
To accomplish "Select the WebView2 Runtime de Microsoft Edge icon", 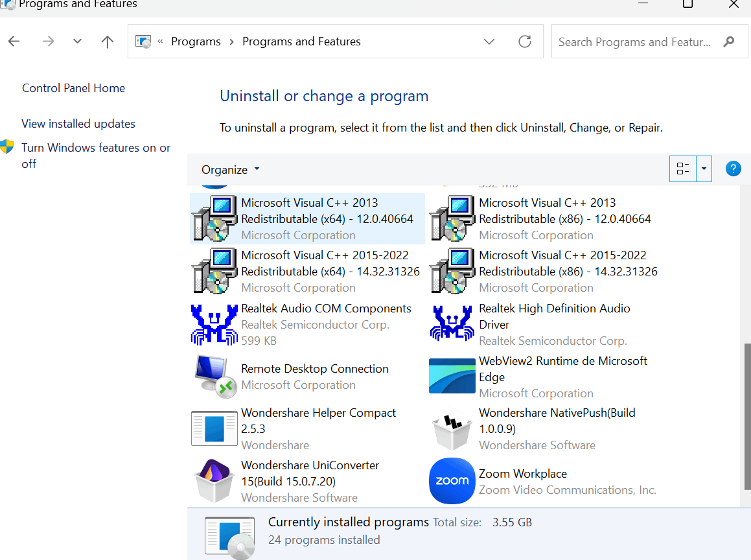I will click(x=452, y=376).
